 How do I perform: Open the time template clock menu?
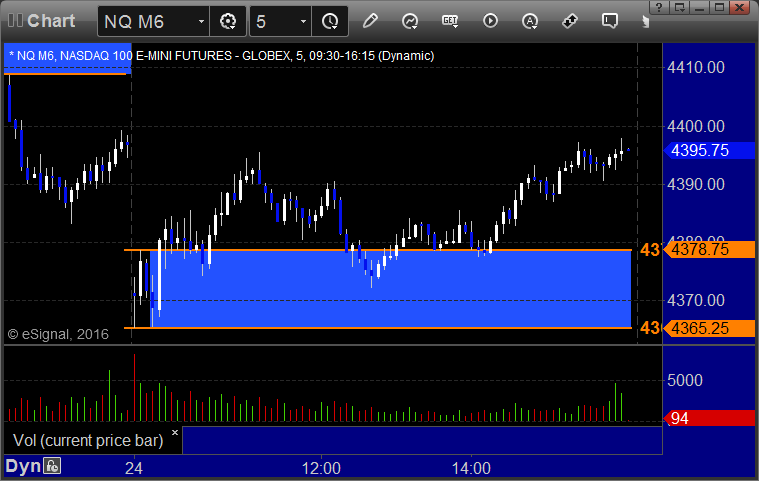pos(330,21)
